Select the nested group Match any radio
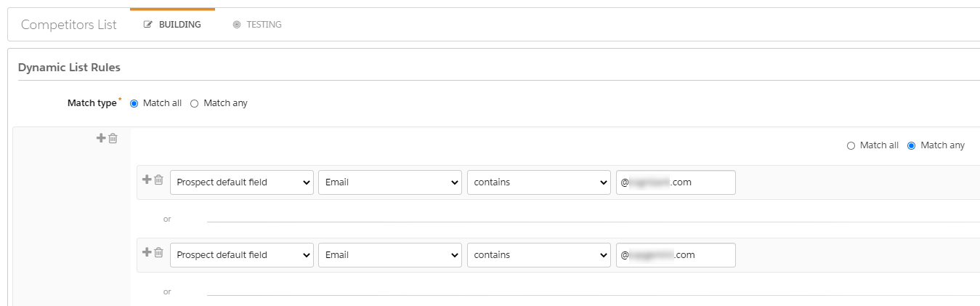Image resolution: width=980 pixels, height=306 pixels. point(911,145)
